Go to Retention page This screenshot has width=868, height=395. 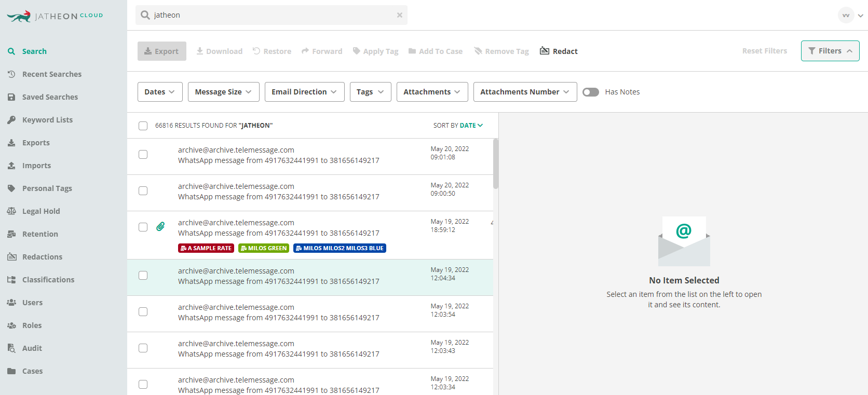40,234
